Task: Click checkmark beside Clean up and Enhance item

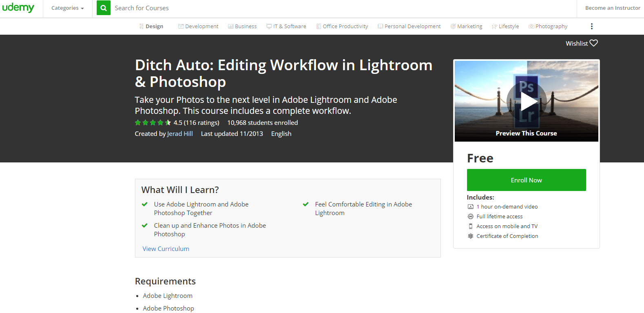Action: click(144, 226)
